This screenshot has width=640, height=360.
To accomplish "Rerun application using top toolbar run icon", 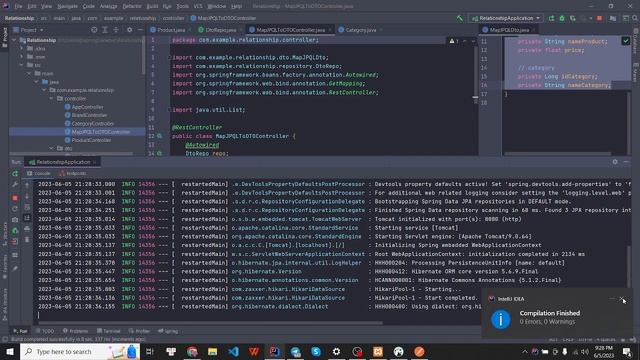I will click(x=551, y=18).
